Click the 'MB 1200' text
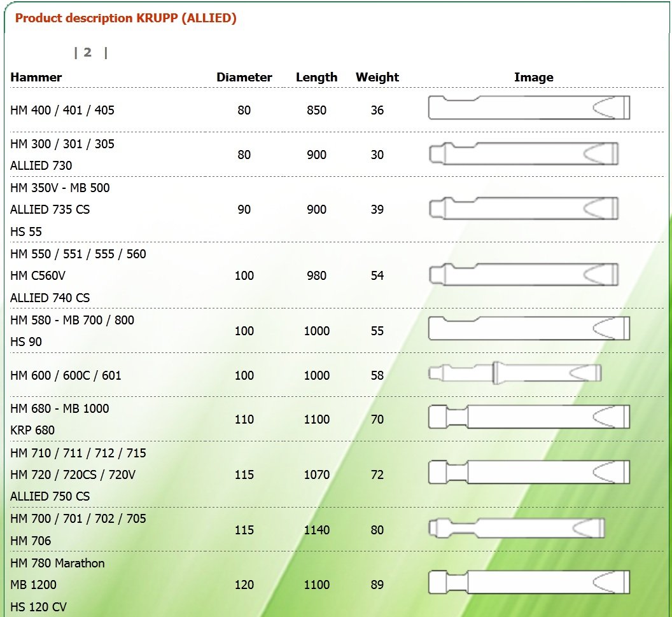The width and height of the screenshot is (672, 617). pyautogui.click(x=34, y=585)
